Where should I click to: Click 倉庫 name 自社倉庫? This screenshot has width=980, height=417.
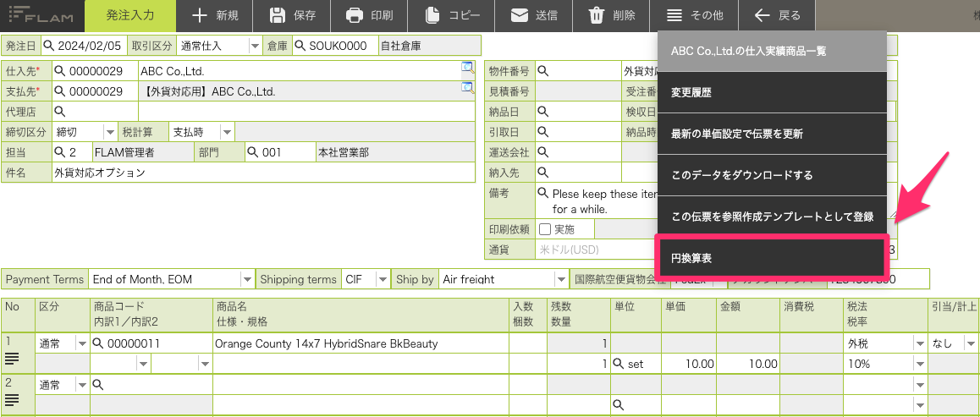400,46
